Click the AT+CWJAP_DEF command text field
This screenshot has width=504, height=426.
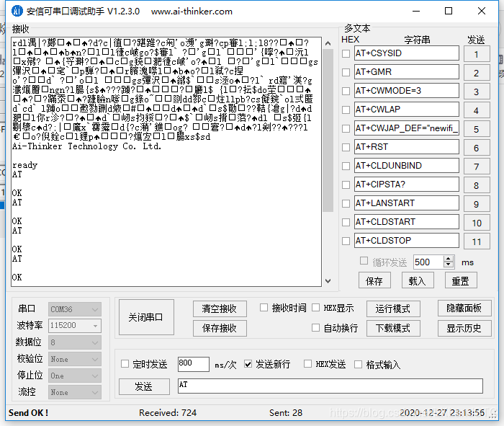pos(407,128)
